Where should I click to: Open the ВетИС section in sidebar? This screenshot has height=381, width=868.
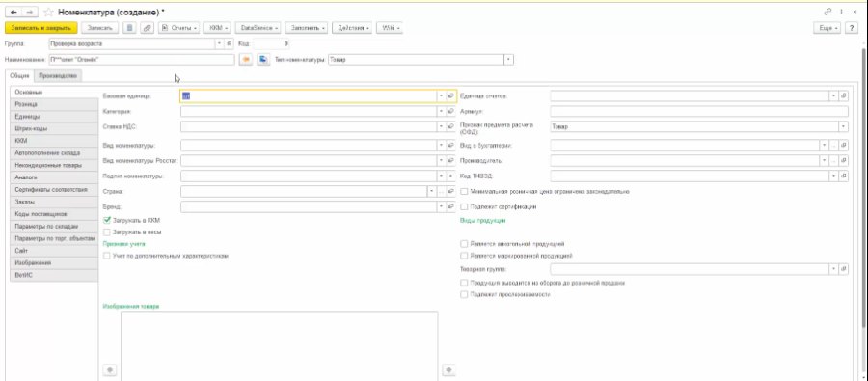pyautogui.click(x=54, y=275)
